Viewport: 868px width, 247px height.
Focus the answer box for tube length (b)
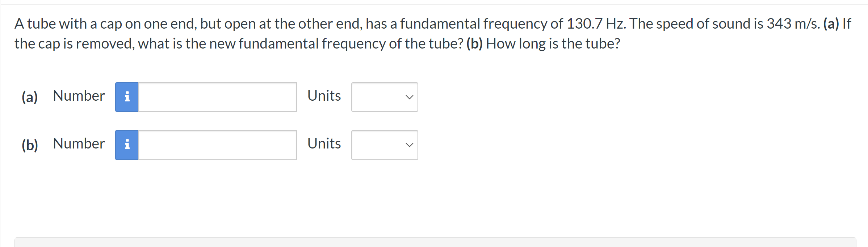[x=217, y=145]
